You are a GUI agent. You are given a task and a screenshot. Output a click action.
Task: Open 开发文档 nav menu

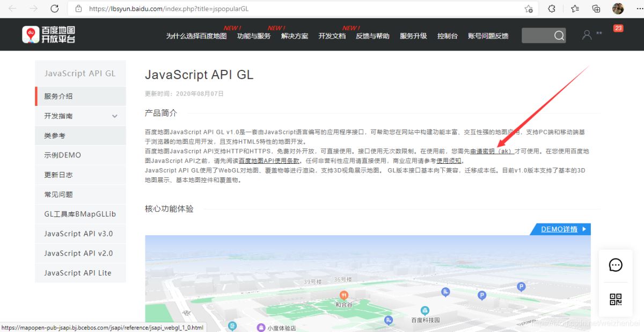click(332, 36)
